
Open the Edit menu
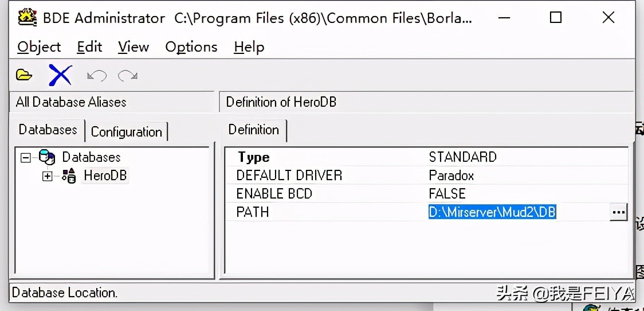(x=89, y=47)
